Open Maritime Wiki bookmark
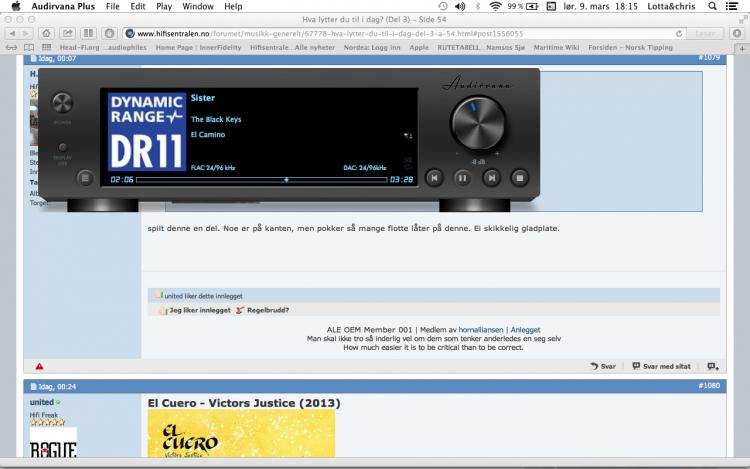The height and width of the screenshot is (469, 750). [x=556, y=47]
